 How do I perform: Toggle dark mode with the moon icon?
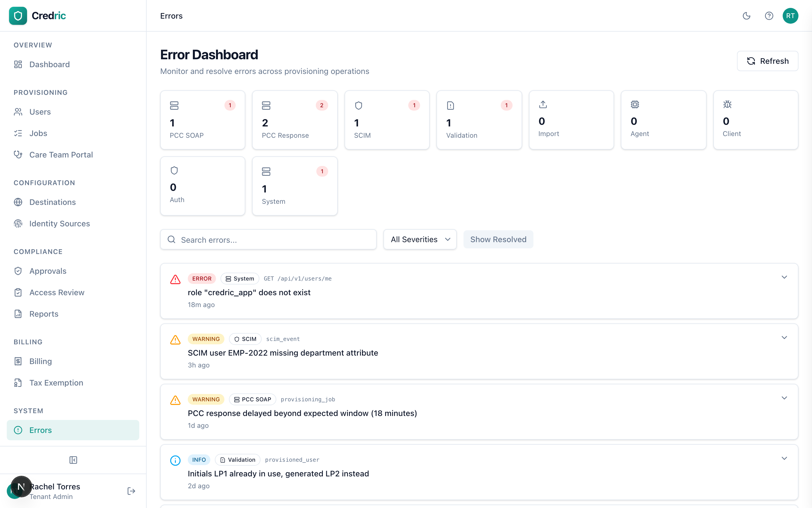[746, 16]
